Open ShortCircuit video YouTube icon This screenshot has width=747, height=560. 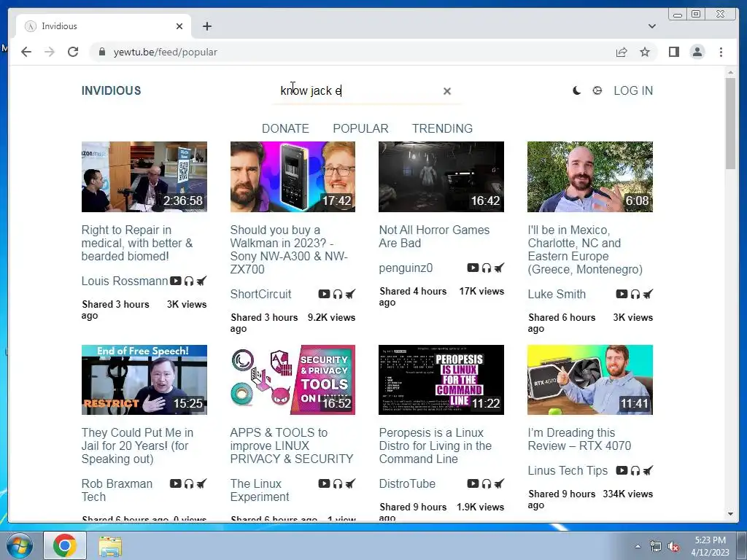(324, 294)
